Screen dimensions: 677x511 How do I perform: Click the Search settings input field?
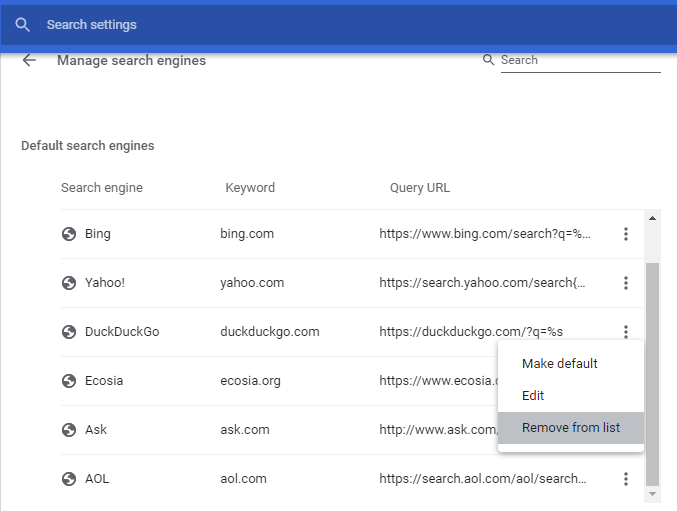(300, 24)
